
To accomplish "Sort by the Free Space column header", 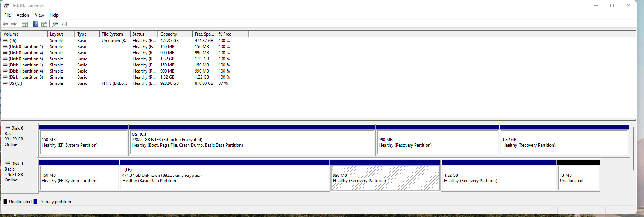I will pyautogui.click(x=204, y=34).
